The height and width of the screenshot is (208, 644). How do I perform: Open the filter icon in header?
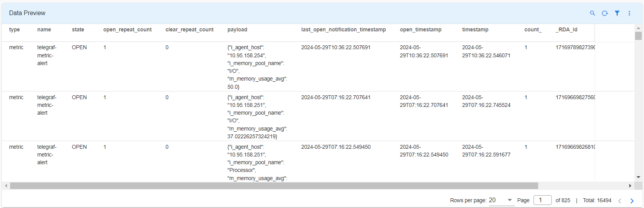(617, 13)
